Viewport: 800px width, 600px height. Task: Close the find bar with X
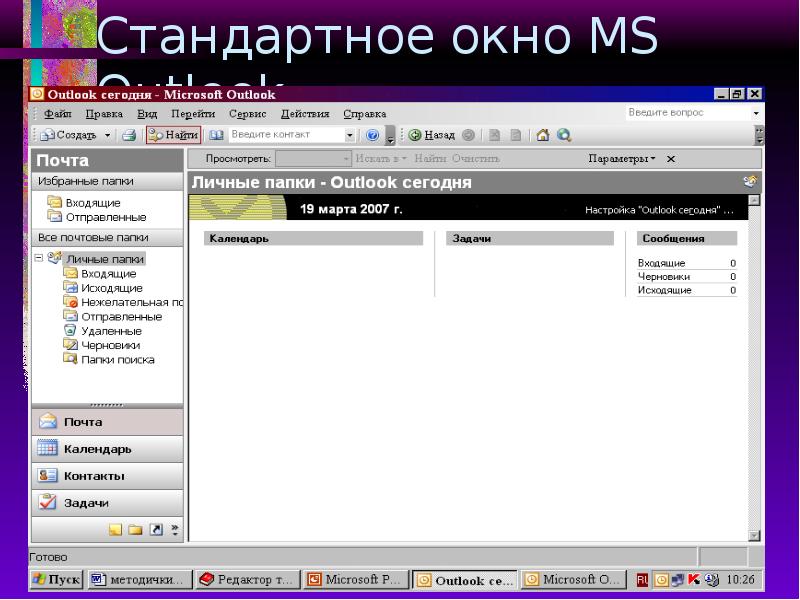coord(671,159)
